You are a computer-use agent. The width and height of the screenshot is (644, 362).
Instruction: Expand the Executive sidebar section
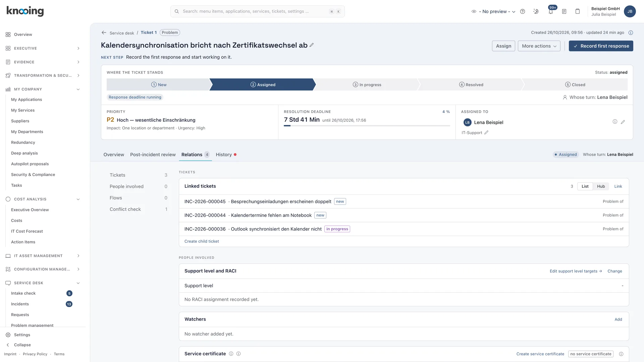(x=43, y=48)
